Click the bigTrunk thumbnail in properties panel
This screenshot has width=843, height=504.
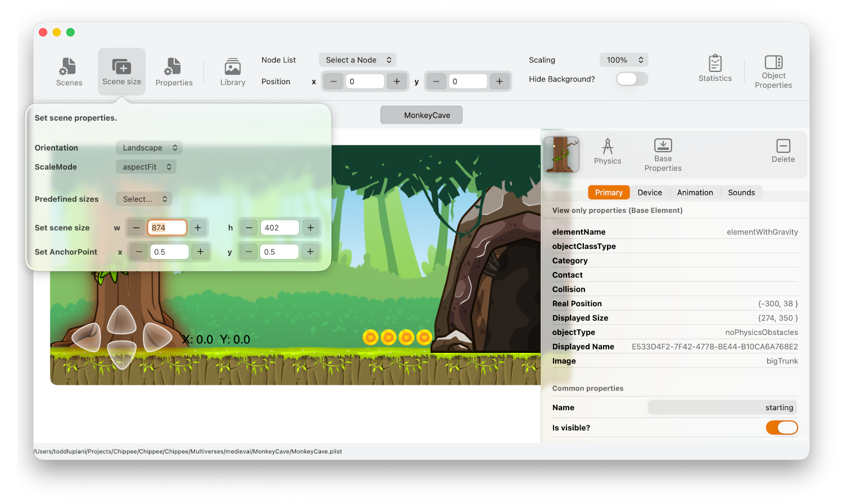tap(561, 155)
